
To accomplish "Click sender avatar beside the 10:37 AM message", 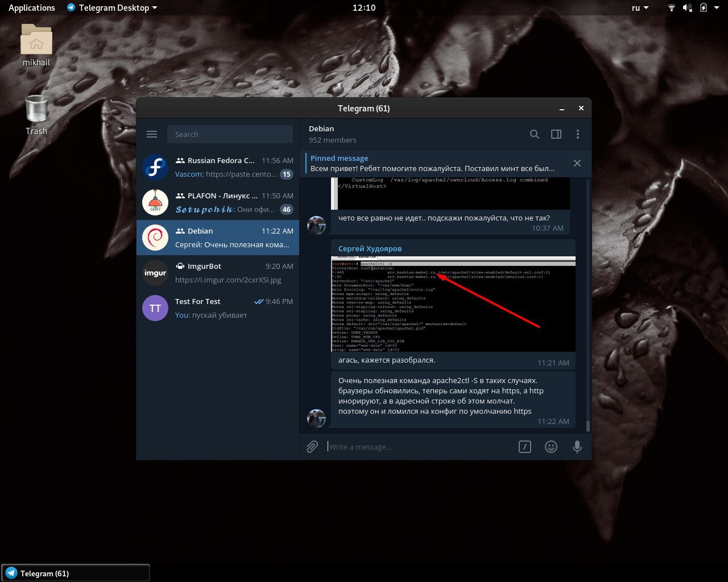I will pyautogui.click(x=316, y=225).
